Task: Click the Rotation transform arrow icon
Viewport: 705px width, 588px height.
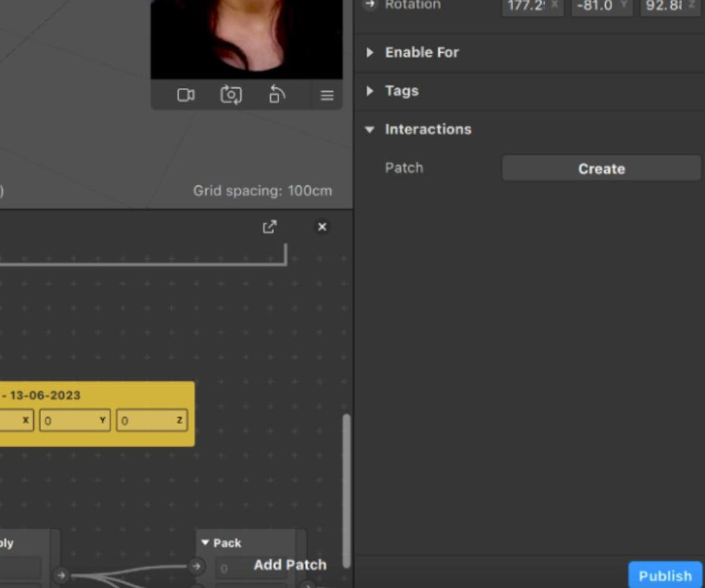Action: [370, 5]
